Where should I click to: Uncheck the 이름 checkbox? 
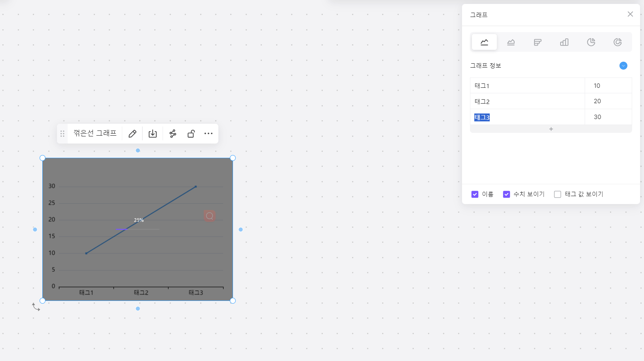475,194
